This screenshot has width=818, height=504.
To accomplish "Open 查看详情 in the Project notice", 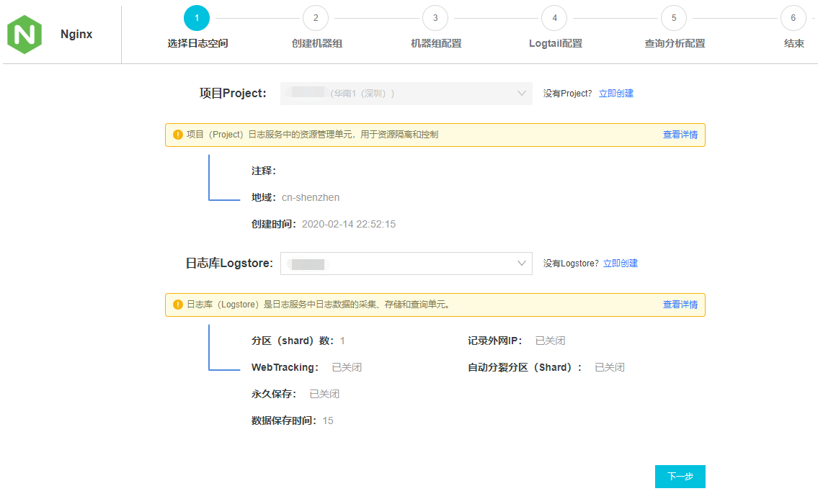I will click(680, 135).
